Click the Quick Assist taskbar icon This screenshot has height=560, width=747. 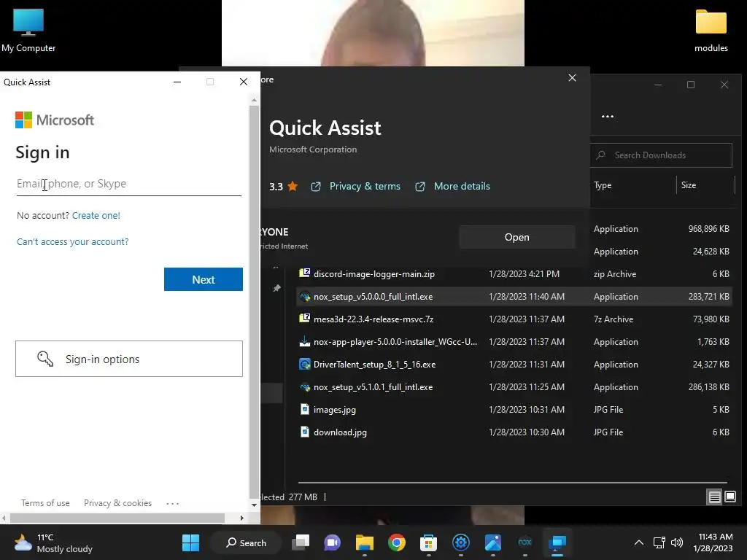coord(557,542)
